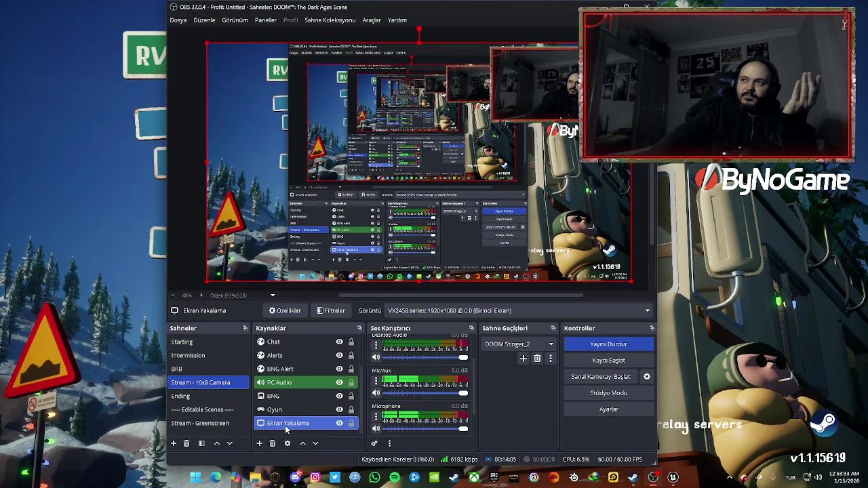The width and height of the screenshot is (868, 488).
Task: Pop out the Kontroller dock panel
Action: 652,328
